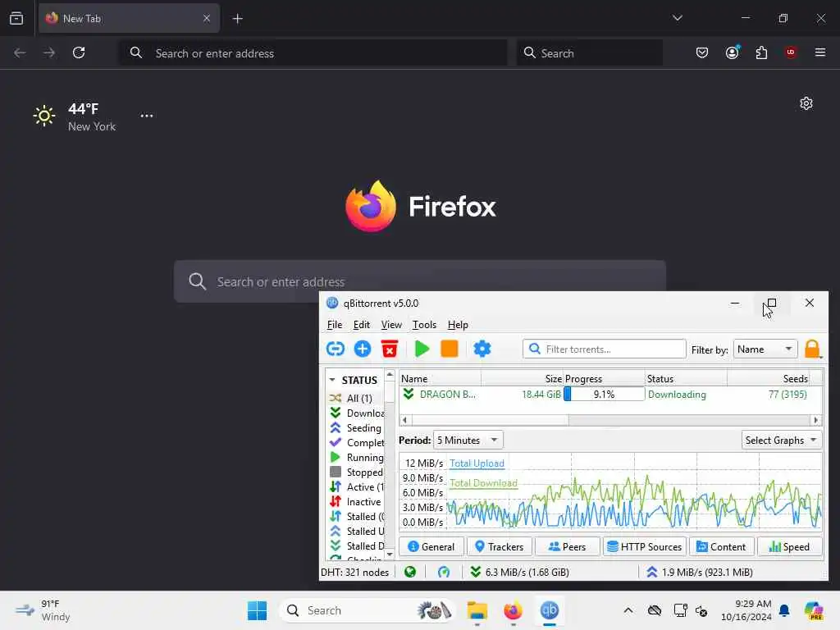Open the Period 5 Minutes dropdown

(468, 441)
